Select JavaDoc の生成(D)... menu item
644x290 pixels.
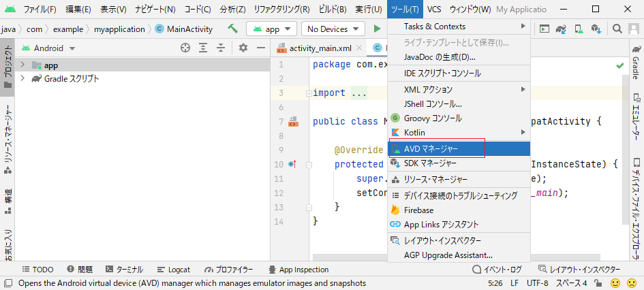pyautogui.click(x=459, y=57)
